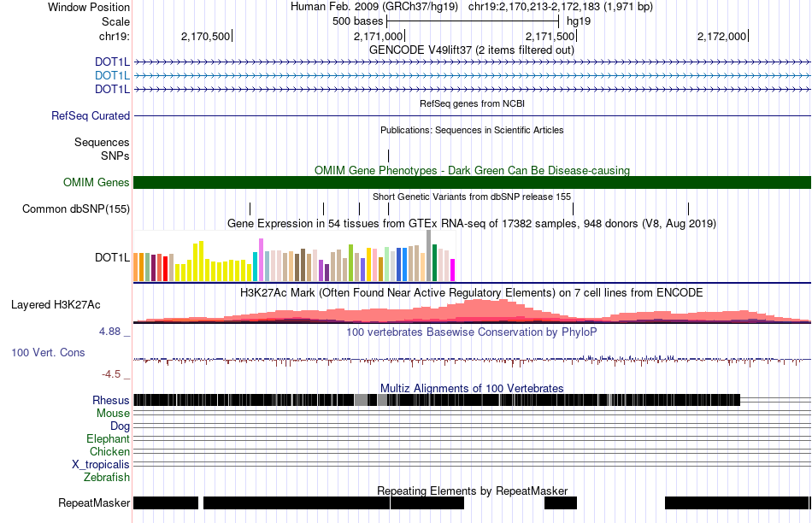The image size is (812, 523).
Task: Click the 500 bases scale bar label
Action: [x=358, y=21]
